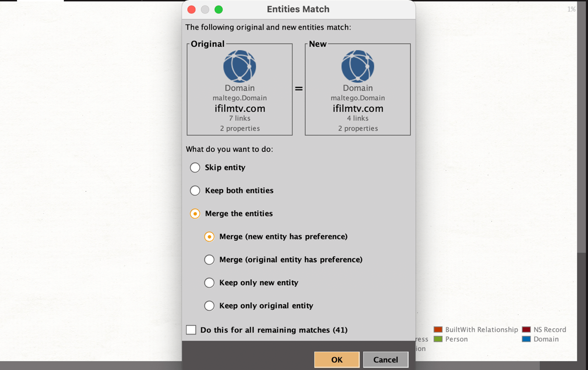Select Keep only new entity

tap(209, 283)
